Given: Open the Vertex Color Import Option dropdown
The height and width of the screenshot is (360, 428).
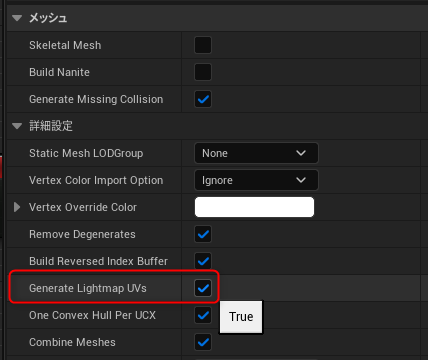Looking at the screenshot, I should 256,180.
